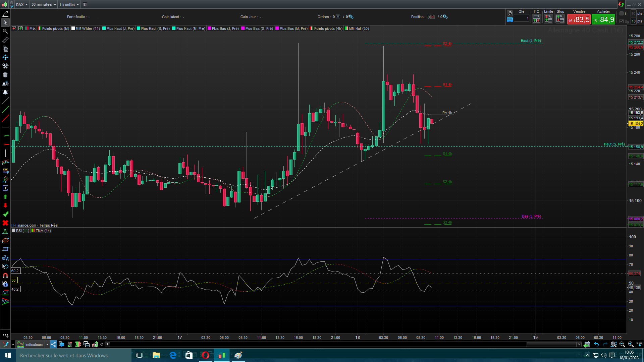644x362 pixels.
Task: Click the Plus Bas (S, Pré) color swatch
Action: [x=243, y=28]
